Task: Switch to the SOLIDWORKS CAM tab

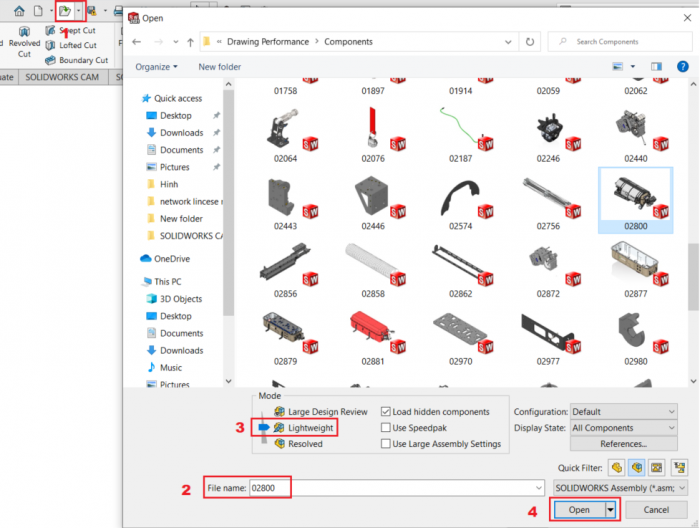Action: point(62,77)
